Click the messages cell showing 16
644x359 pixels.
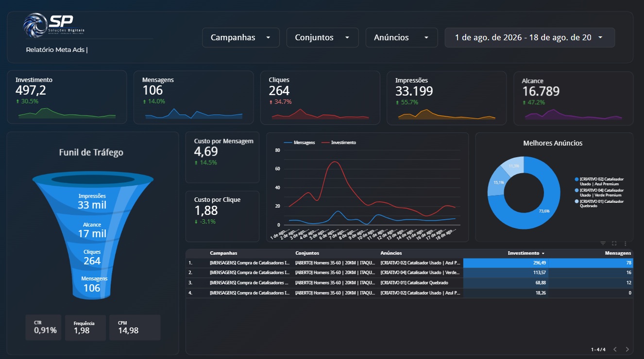pyautogui.click(x=591, y=273)
